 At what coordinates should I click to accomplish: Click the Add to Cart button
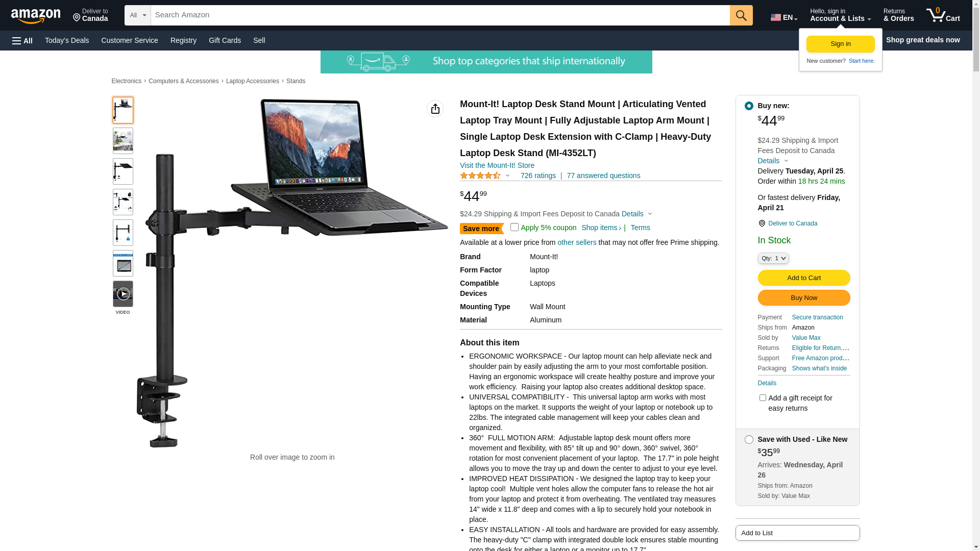coord(804,278)
